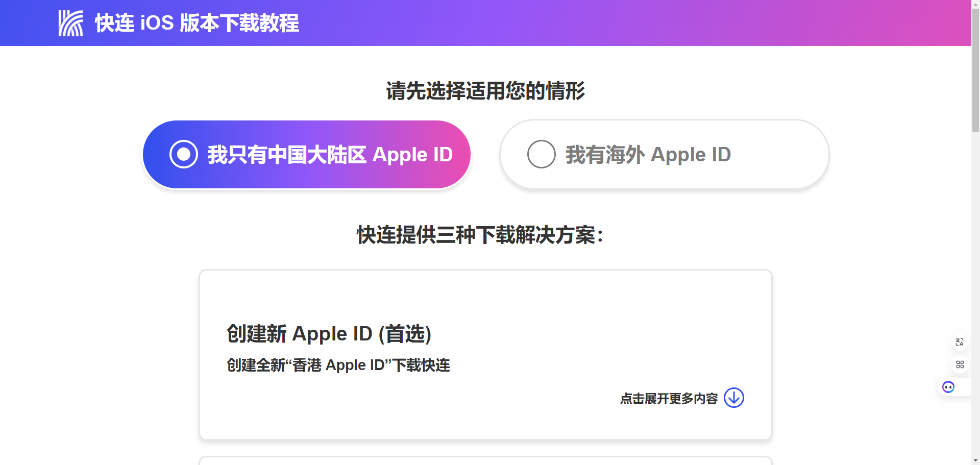This screenshot has width=980, height=465.
Task: Click the scrollbar down arrow
Action: [975, 460]
